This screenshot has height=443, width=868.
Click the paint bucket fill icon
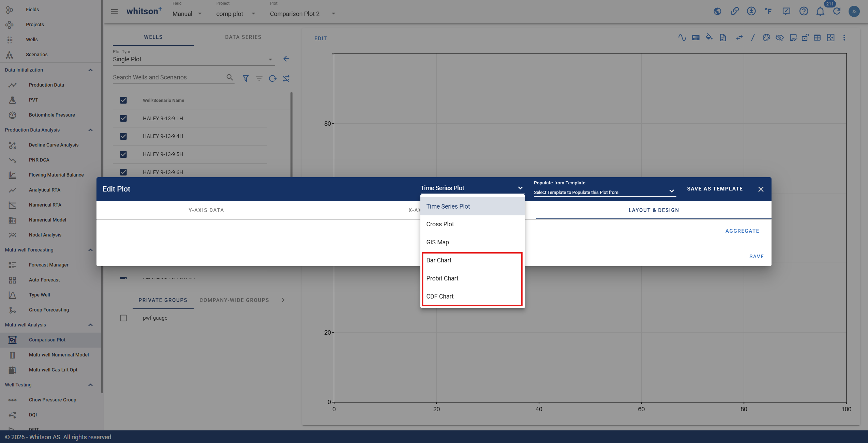click(x=709, y=37)
